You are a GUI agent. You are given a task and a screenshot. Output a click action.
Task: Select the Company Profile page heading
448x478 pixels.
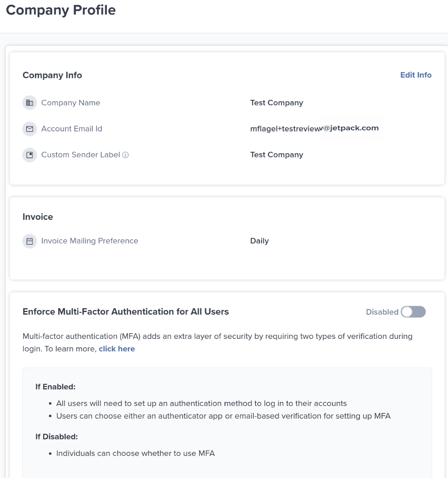[x=61, y=10]
